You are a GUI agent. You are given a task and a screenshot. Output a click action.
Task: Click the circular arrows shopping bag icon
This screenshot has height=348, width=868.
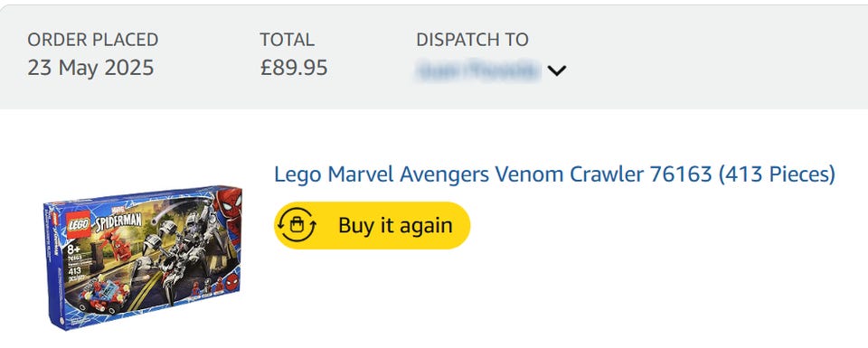pos(297,226)
